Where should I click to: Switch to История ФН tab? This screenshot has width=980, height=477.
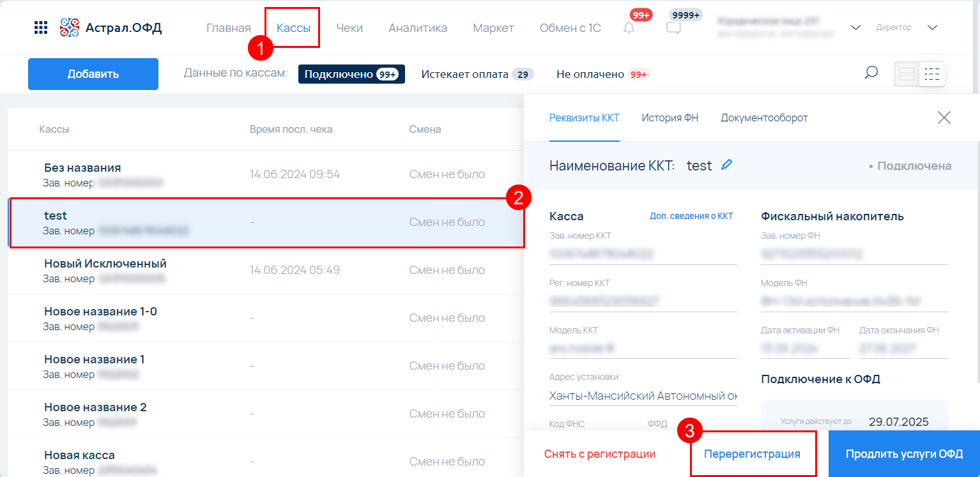(x=670, y=117)
